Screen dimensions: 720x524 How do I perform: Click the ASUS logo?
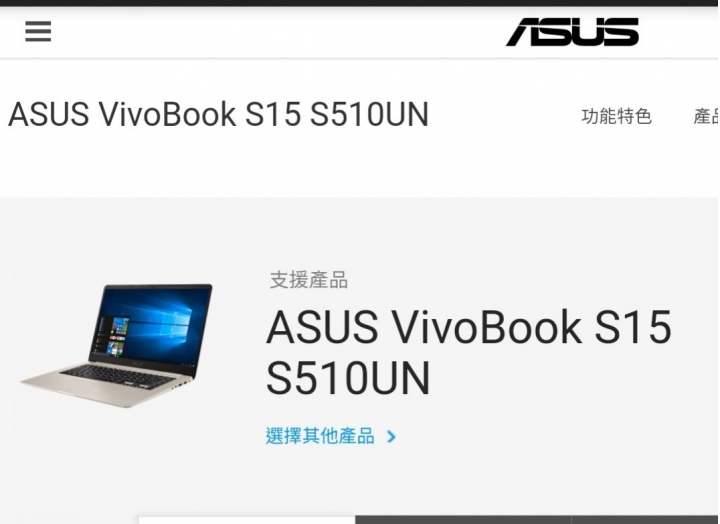(x=572, y=32)
